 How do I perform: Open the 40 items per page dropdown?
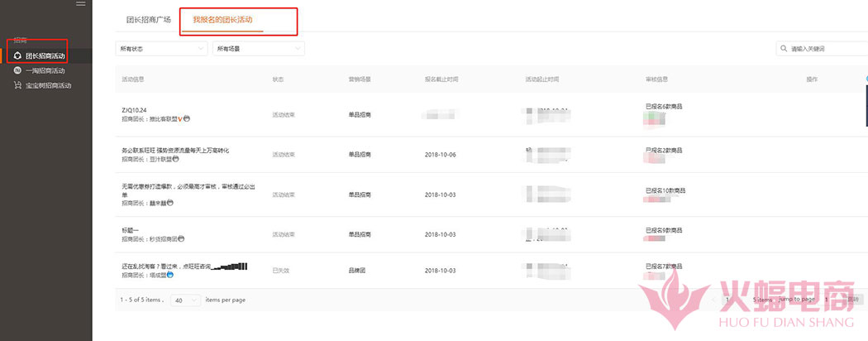(x=185, y=300)
